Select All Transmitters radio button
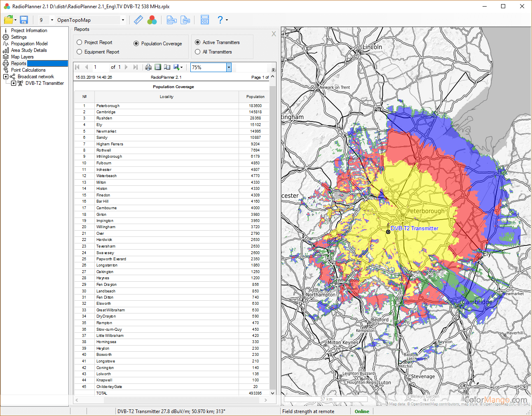The height and width of the screenshot is (416, 532). click(198, 52)
